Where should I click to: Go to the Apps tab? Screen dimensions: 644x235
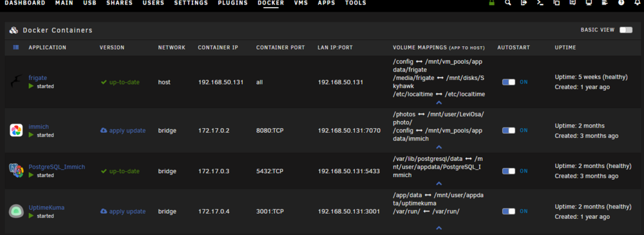click(327, 3)
